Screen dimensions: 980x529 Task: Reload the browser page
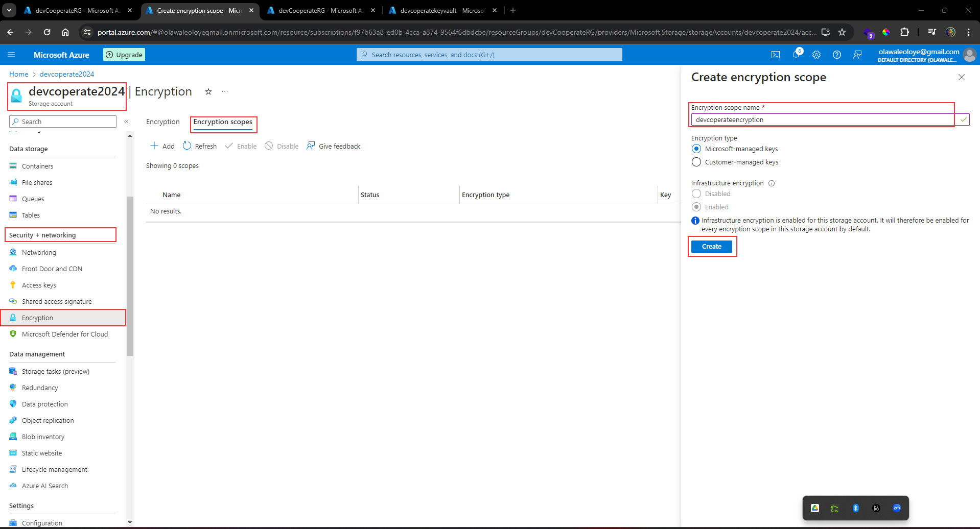[47, 32]
